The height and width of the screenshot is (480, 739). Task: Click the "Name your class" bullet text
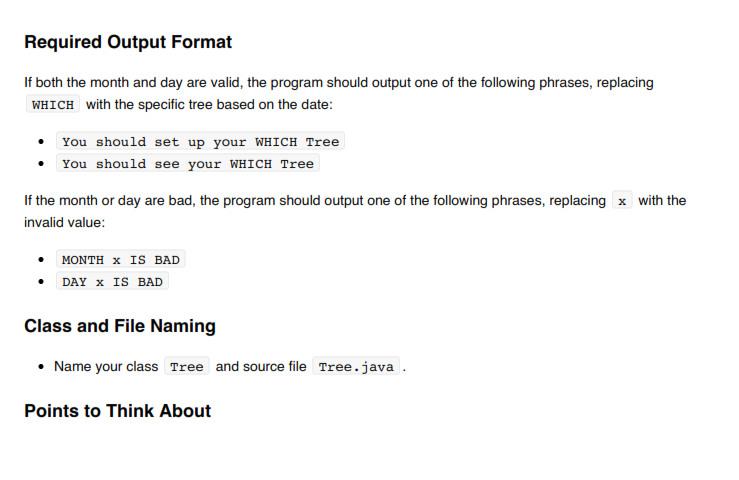pyautogui.click(x=106, y=366)
